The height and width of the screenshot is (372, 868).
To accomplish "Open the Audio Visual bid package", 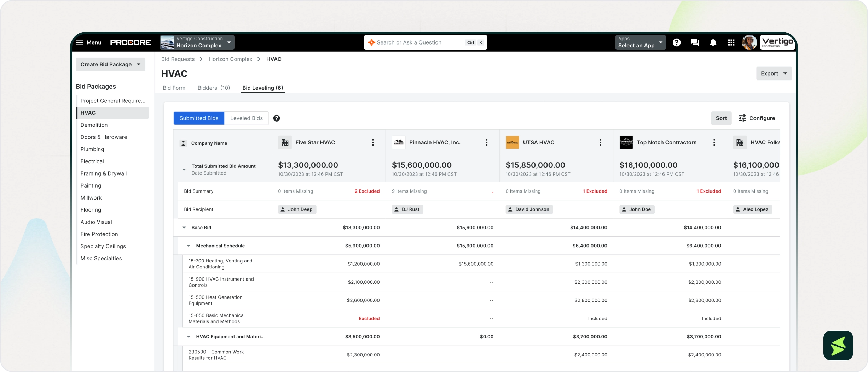I will (96, 222).
